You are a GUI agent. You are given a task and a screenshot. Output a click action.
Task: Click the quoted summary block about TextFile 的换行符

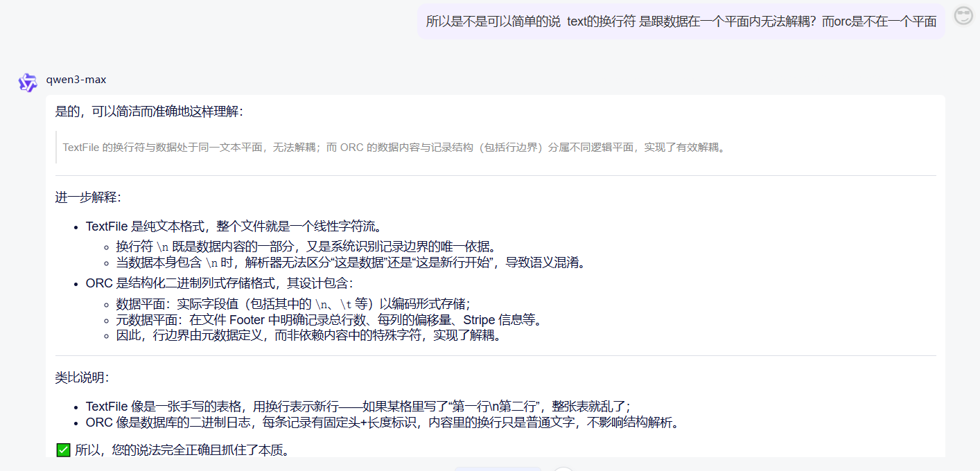[x=394, y=148]
